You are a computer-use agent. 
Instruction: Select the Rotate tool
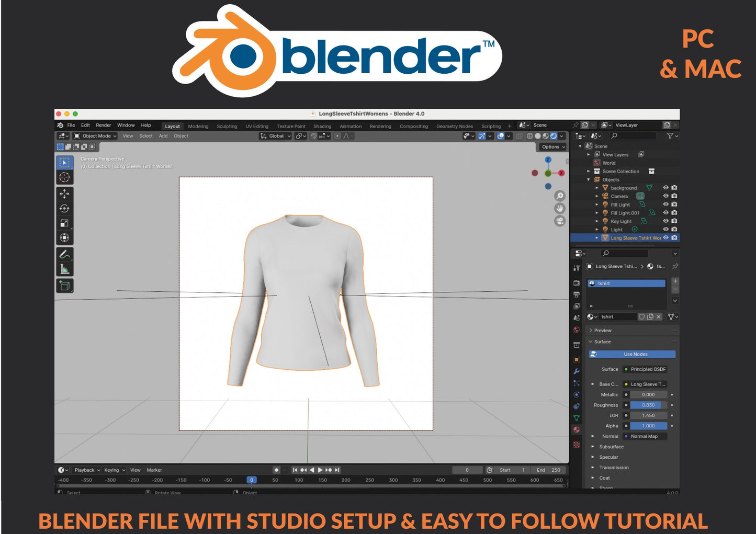[x=64, y=209]
